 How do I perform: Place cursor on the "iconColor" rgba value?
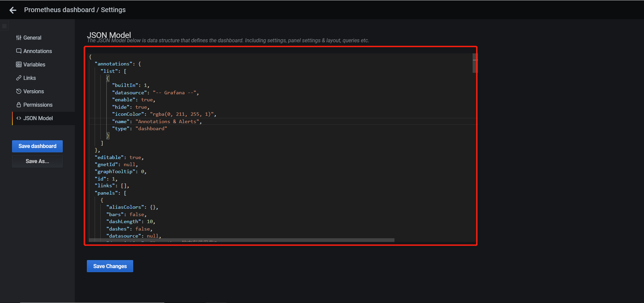(181, 114)
